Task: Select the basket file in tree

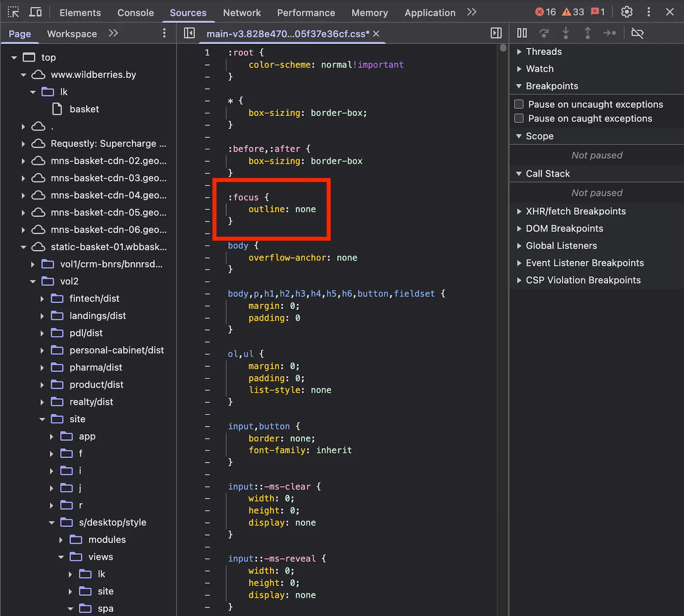Action: [84, 109]
